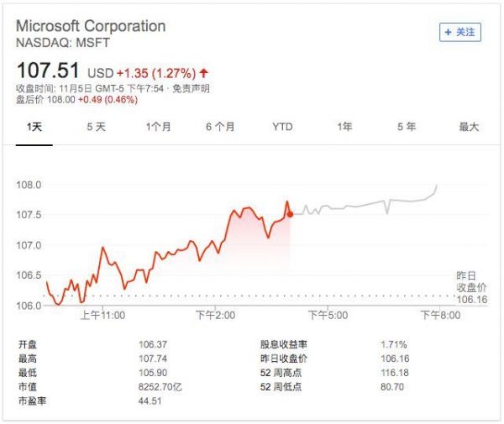Select the 1天 tab
504x424 pixels.
pyautogui.click(x=34, y=127)
